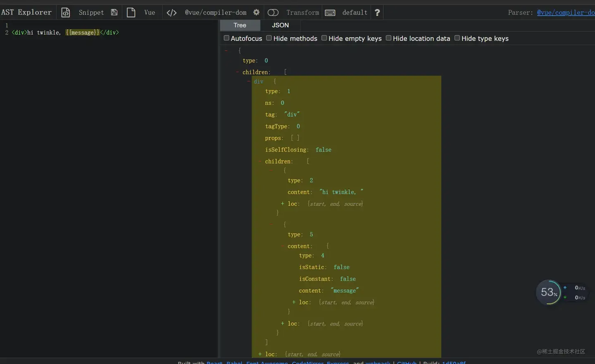Viewport: 595px width, 364px height.
Task: Click the save floppy disk icon
Action: coord(114,12)
